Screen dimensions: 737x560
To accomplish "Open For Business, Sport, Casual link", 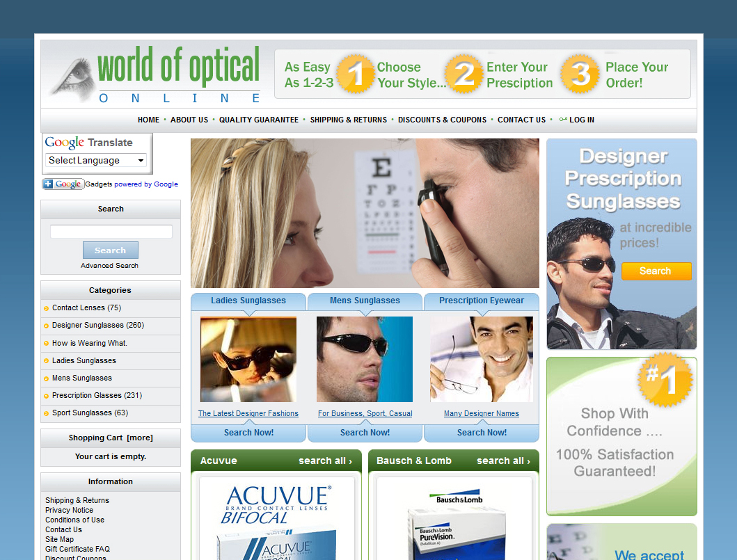I will click(365, 413).
